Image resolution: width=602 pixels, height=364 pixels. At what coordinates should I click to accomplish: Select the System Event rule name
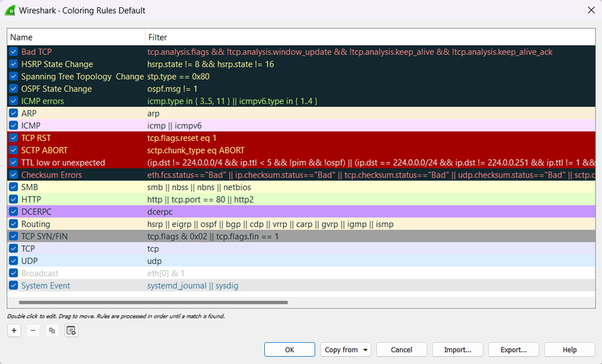[x=45, y=286]
